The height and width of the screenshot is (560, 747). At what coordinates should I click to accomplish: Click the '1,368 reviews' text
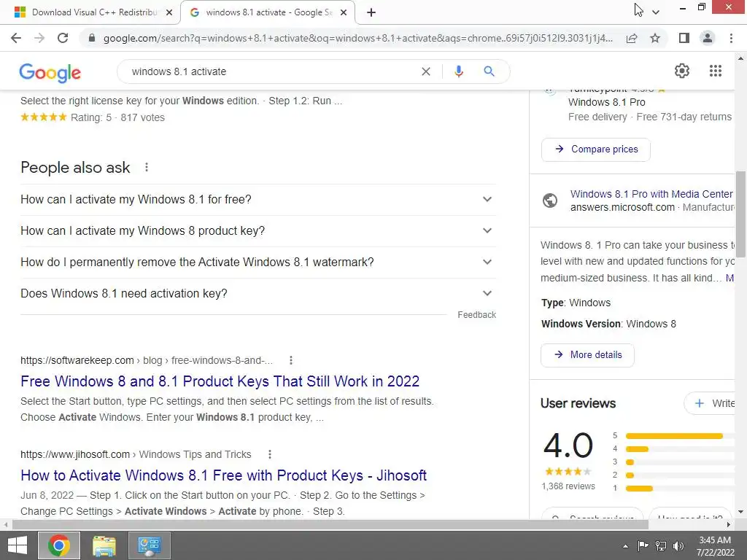click(x=568, y=486)
